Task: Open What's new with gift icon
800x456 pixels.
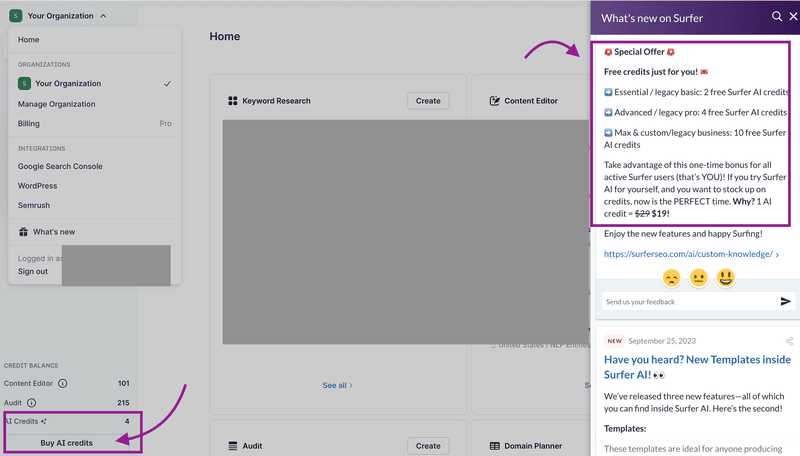Action: (x=54, y=232)
